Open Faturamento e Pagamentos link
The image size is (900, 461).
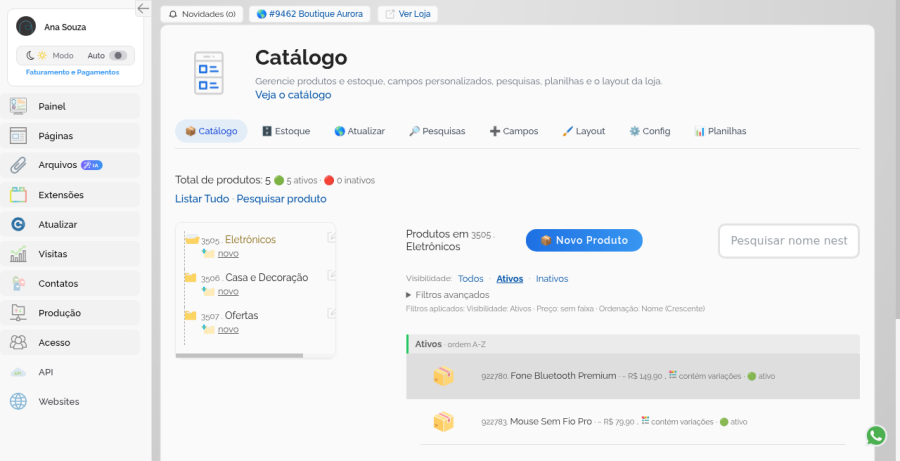72,72
